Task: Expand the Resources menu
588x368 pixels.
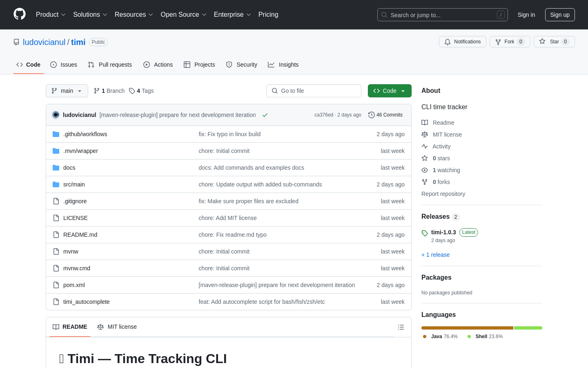Action: [134, 15]
